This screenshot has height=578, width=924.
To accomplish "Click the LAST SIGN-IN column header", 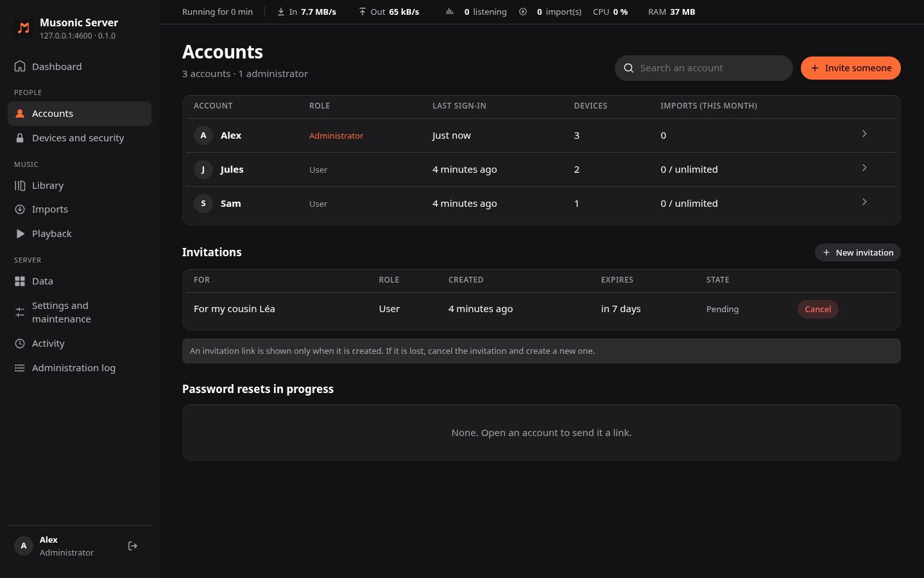I will click(x=459, y=106).
